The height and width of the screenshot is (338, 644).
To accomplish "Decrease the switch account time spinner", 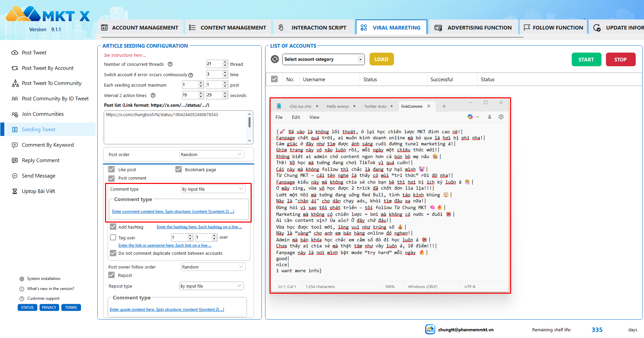I will (225, 76).
